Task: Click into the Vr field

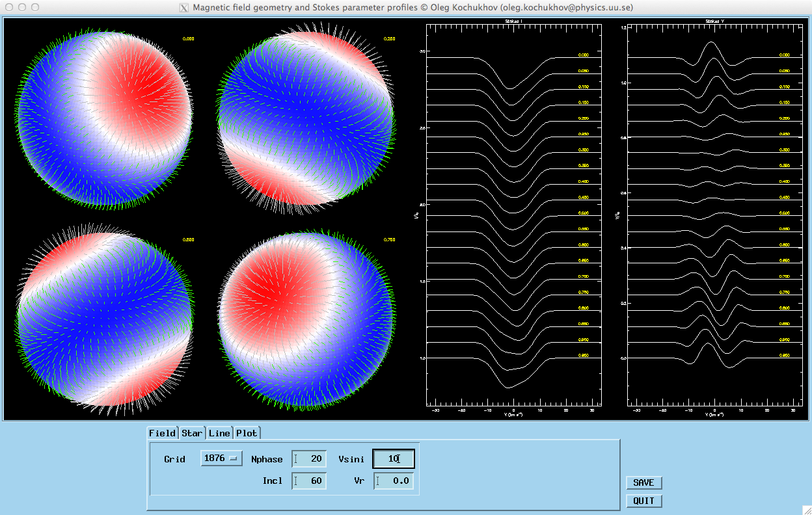Action: (x=393, y=481)
